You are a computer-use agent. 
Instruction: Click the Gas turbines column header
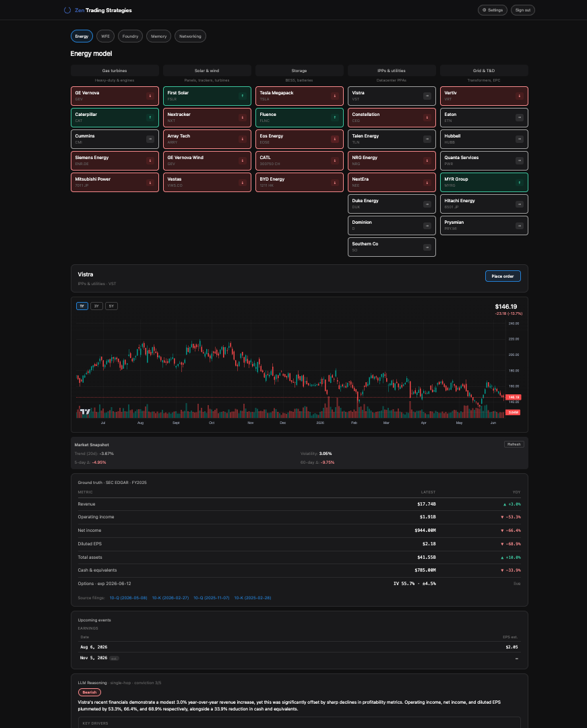pyautogui.click(x=115, y=71)
